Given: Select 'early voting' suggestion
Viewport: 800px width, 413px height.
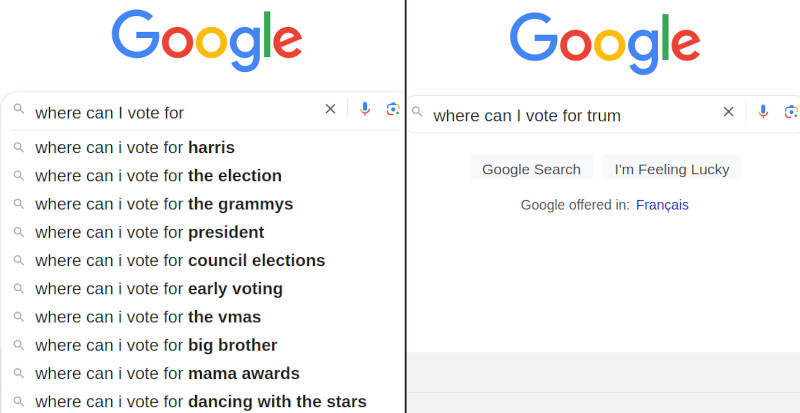Looking at the screenshot, I should point(159,289).
